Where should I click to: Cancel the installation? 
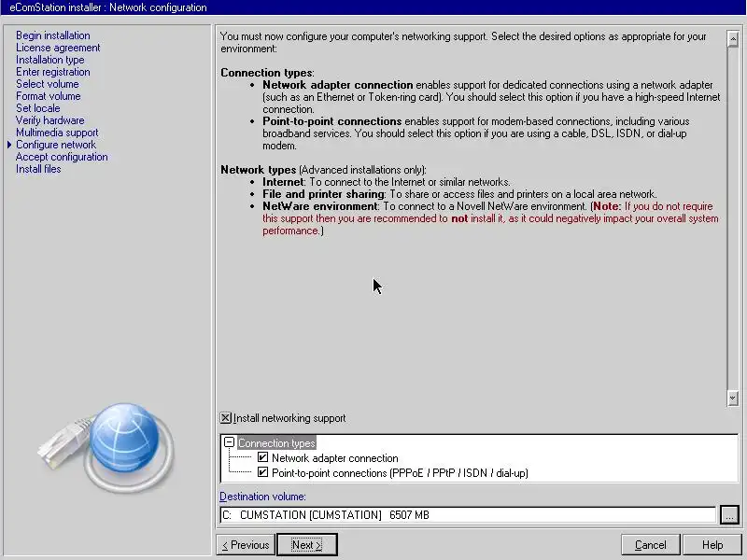tap(651, 545)
